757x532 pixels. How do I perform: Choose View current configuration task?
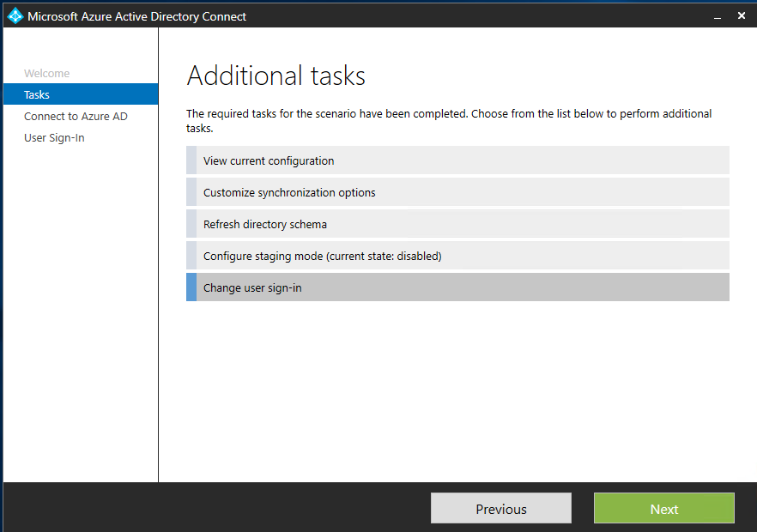point(457,160)
